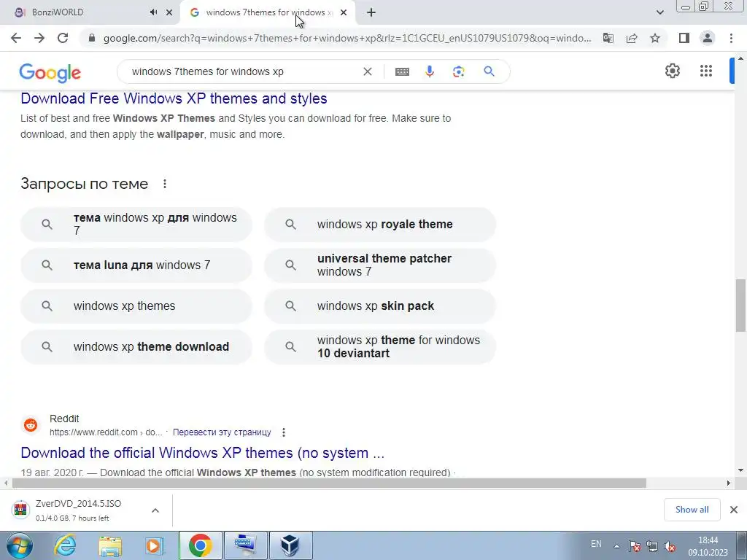This screenshot has width=747, height=560.
Task: Click Show all downloads button
Action: pyautogui.click(x=692, y=510)
